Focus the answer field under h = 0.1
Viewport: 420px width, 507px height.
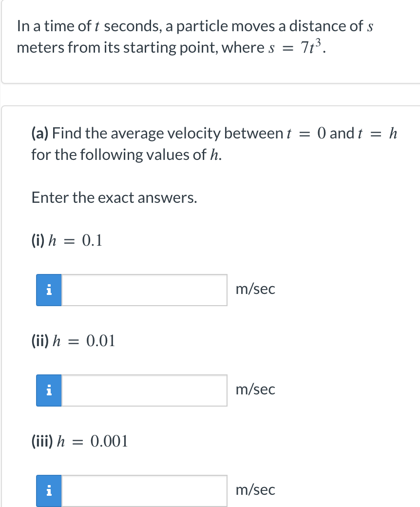coord(144,290)
